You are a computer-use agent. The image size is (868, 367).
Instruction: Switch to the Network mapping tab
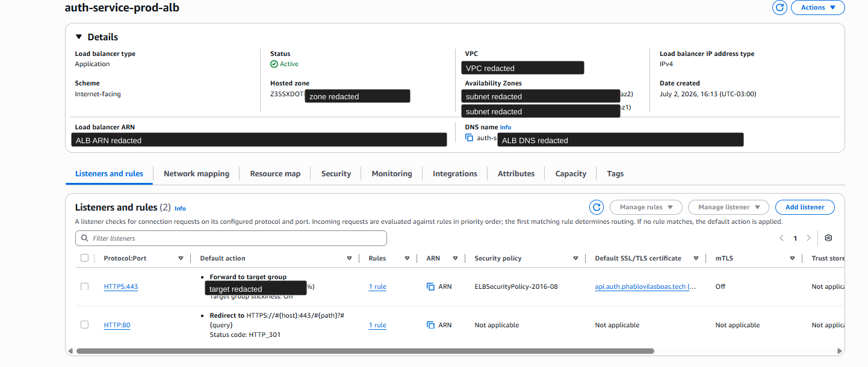pos(196,173)
